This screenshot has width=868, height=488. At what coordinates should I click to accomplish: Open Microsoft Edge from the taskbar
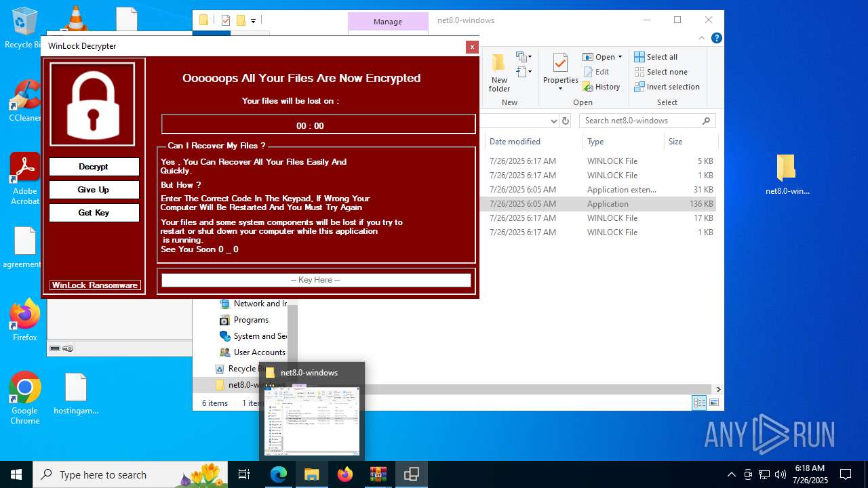point(279,474)
